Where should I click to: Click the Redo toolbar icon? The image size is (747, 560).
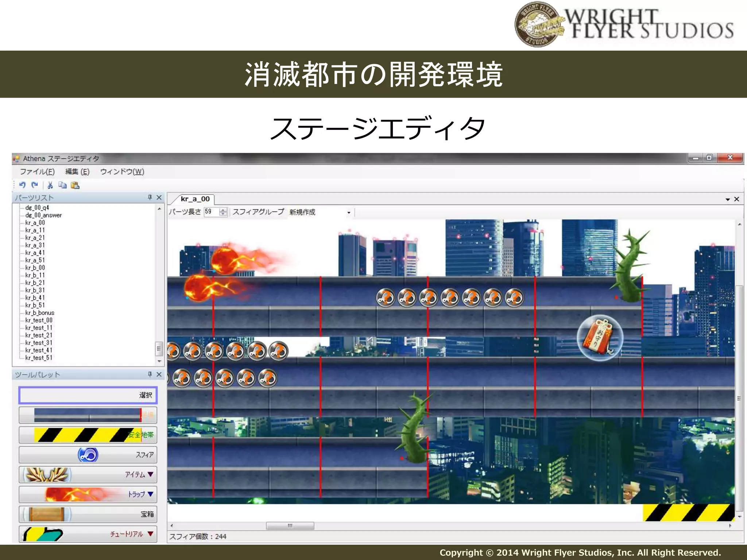[x=35, y=185]
